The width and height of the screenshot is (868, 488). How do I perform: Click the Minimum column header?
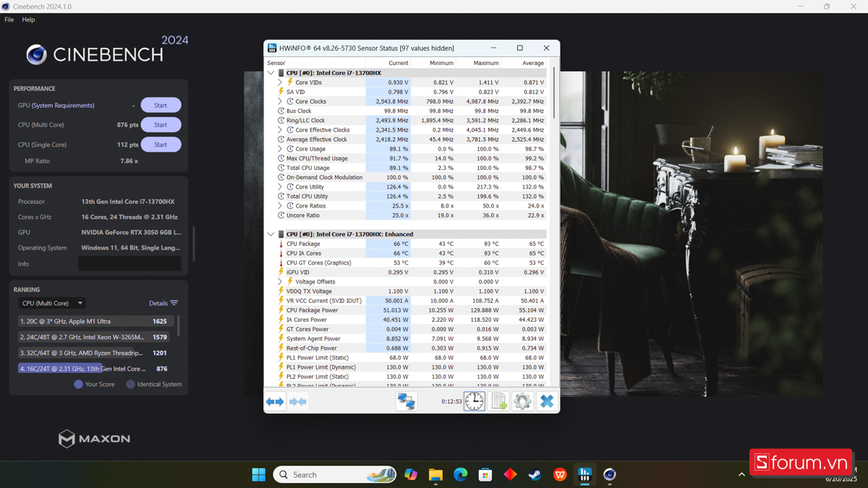[433, 63]
